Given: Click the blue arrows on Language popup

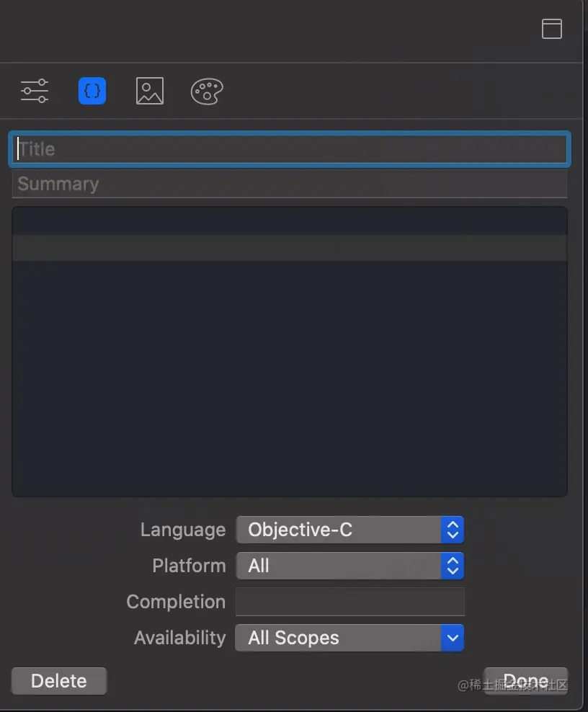Looking at the screenshot, I should point(453,530).
